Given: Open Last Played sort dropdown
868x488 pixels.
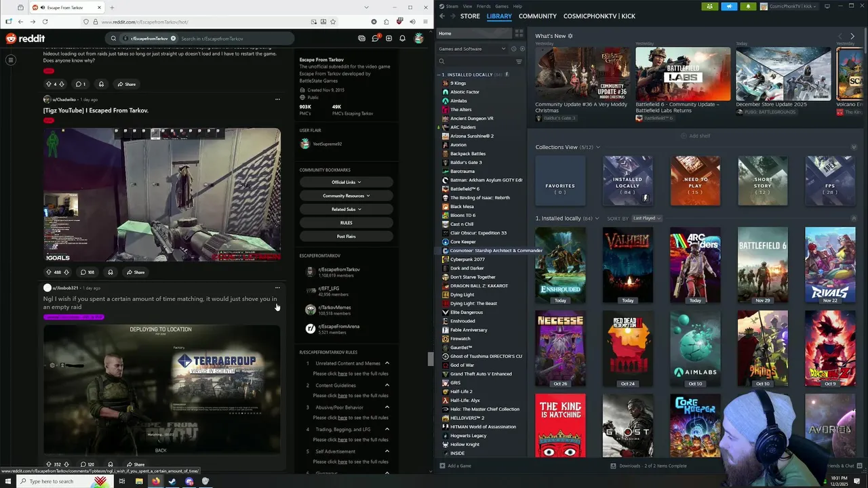Looking at the screenshot, I should click(x=647, y=218).
